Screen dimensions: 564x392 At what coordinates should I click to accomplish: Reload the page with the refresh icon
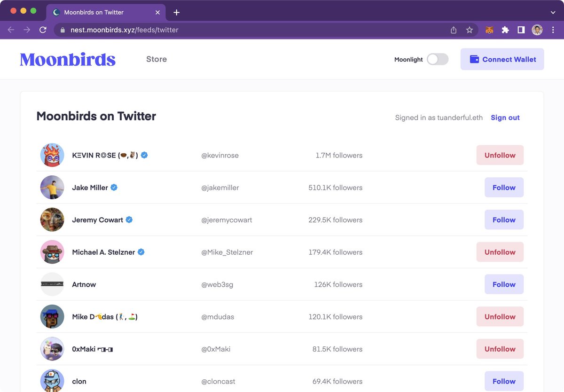[x=43, y=30]
